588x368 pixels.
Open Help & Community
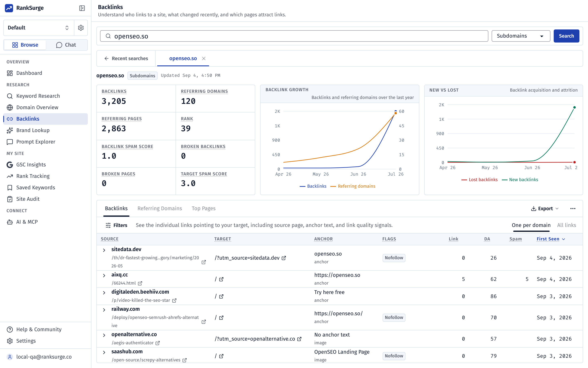pyautogui.click(x=46, y=329)
